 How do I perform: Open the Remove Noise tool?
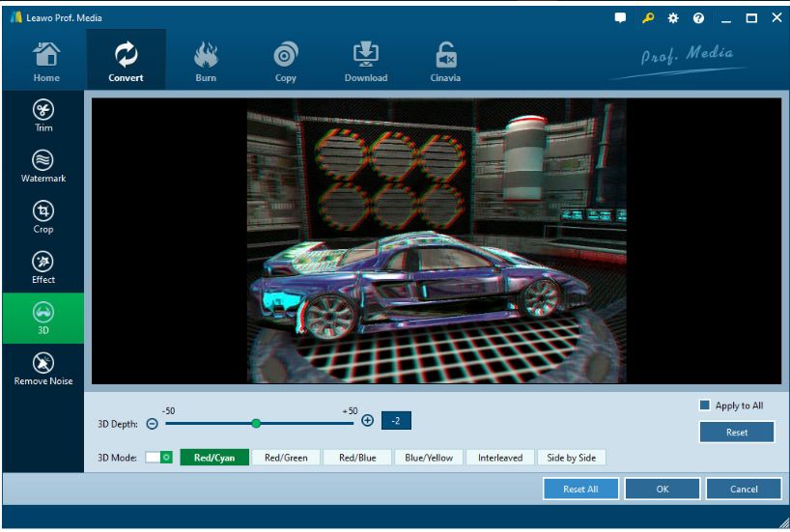pos(42,368)
